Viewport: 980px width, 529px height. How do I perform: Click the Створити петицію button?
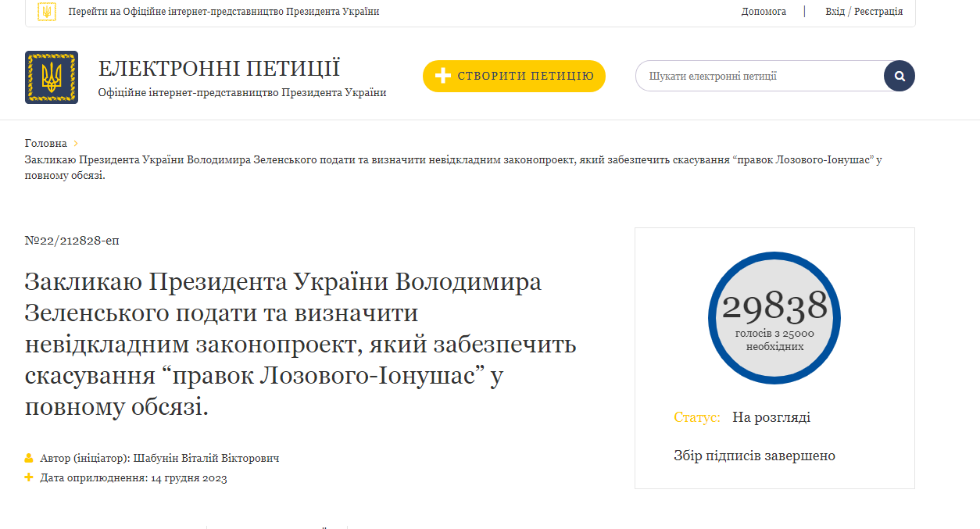514,76
